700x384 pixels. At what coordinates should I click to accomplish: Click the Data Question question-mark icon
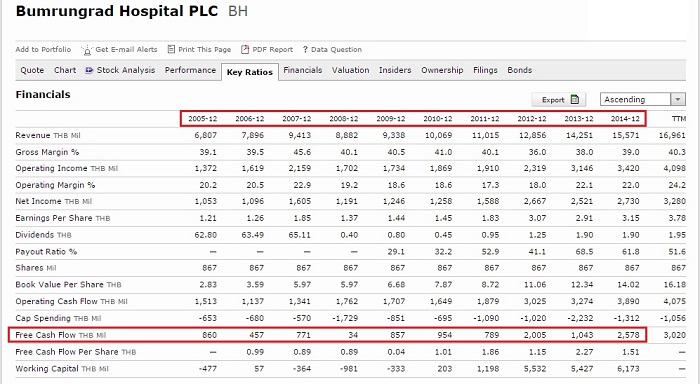pos(305,50)
